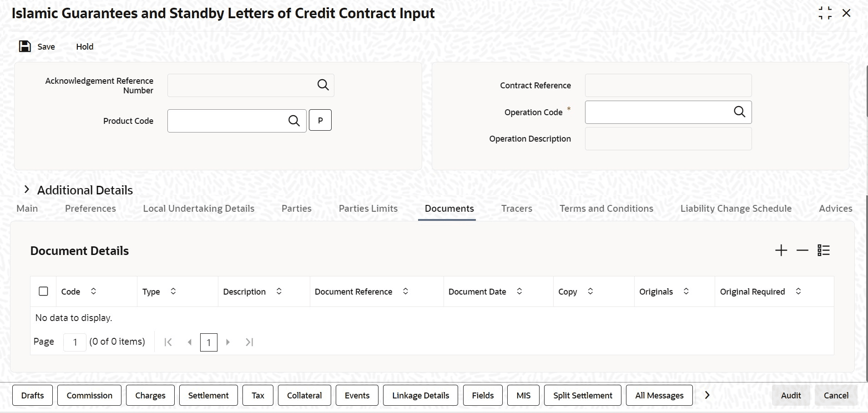Click the Operation Code input field
Image resolution: width=868 pixels, height=413 pixels.
point(658,112)
